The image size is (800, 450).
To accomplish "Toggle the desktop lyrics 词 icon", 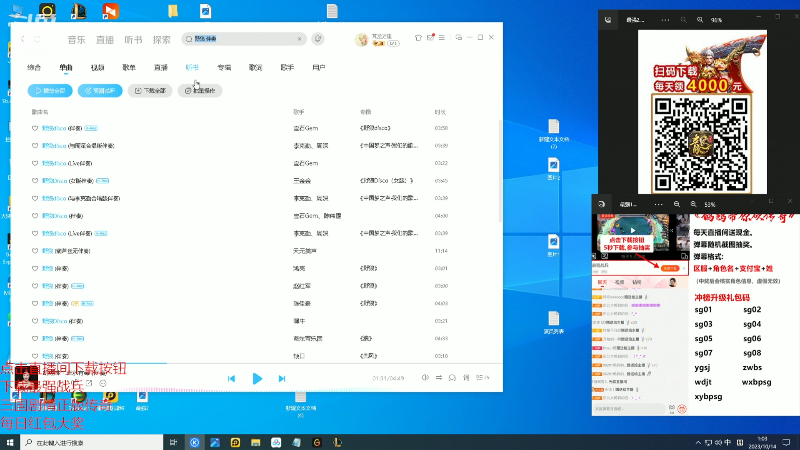I will [x=466, y=378].
